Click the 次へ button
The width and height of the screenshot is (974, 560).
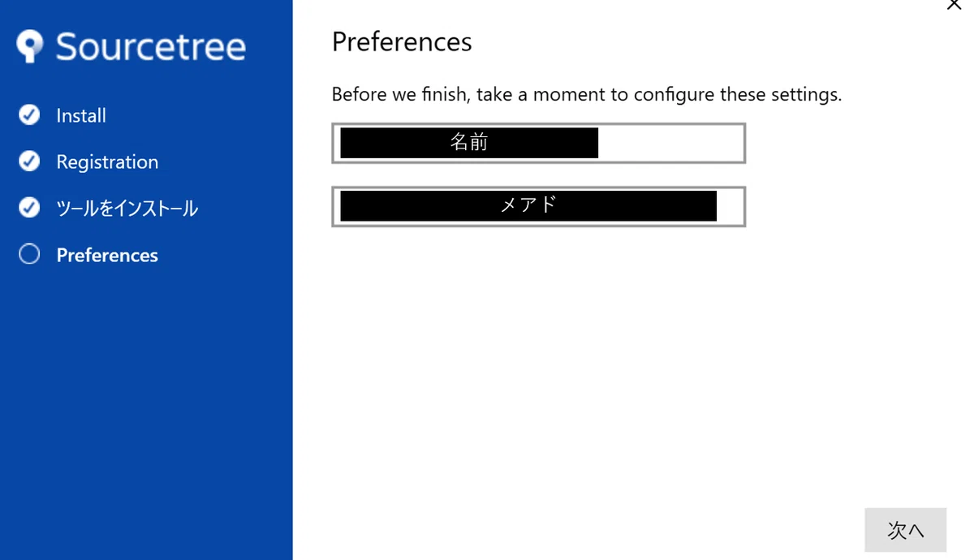click(x=906, y=530)
